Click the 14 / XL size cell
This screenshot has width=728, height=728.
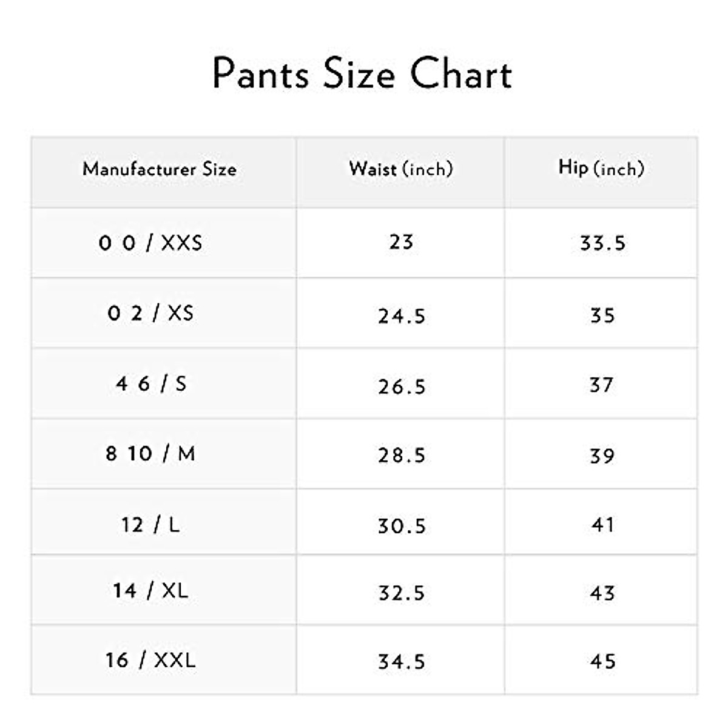coord(150,590)
